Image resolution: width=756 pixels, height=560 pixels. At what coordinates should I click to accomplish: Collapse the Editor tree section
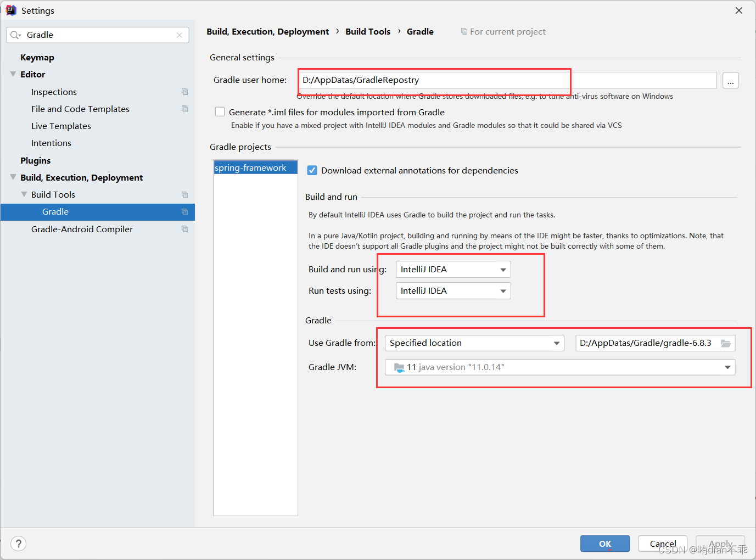[13, 74]
